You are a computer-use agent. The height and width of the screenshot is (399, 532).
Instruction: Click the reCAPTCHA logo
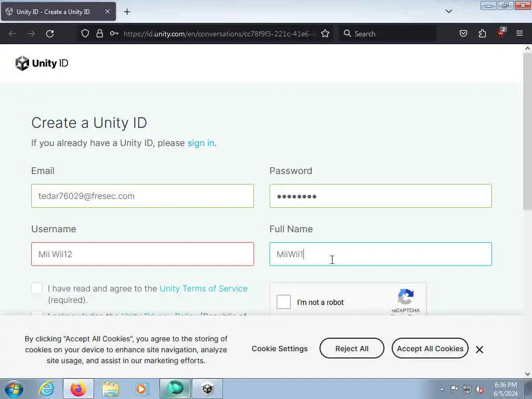click(405, 297)
